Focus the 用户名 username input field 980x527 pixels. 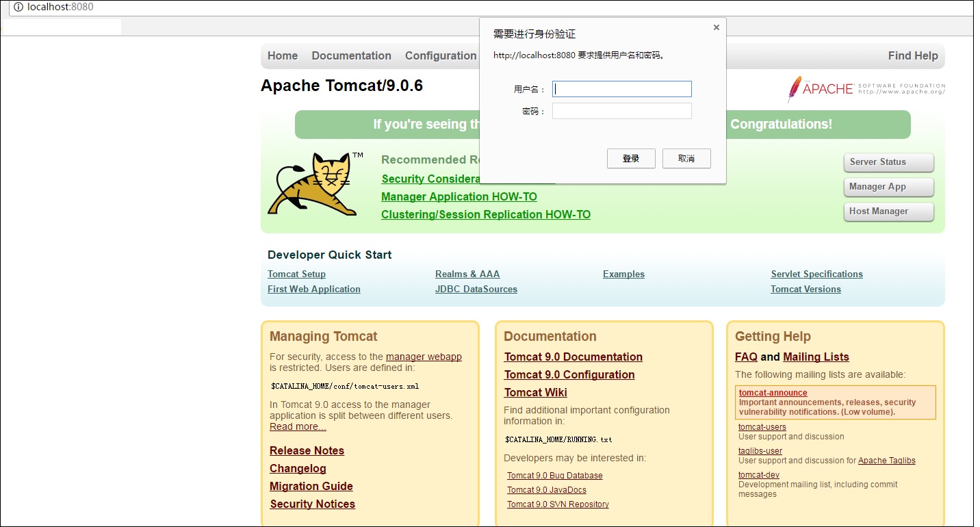[622, 89]
